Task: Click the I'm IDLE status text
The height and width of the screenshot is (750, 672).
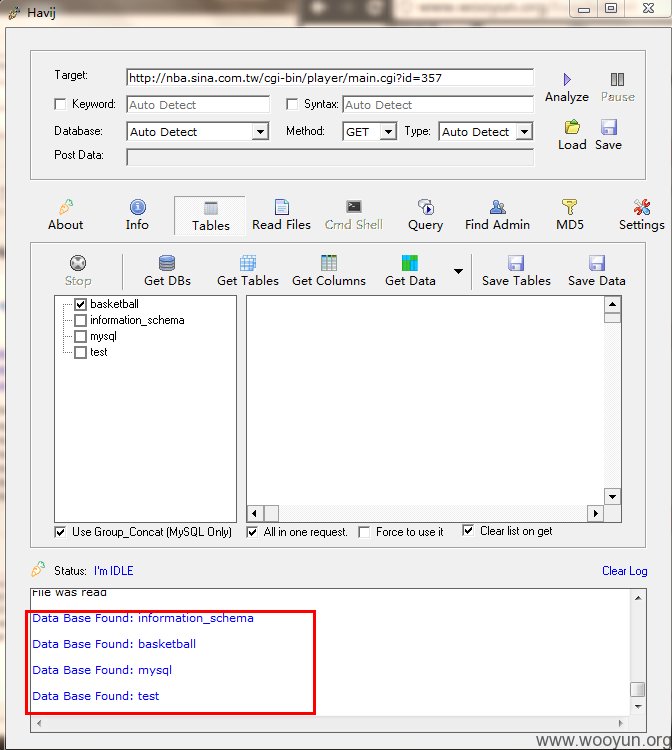Action: click(x=114, y=571)
